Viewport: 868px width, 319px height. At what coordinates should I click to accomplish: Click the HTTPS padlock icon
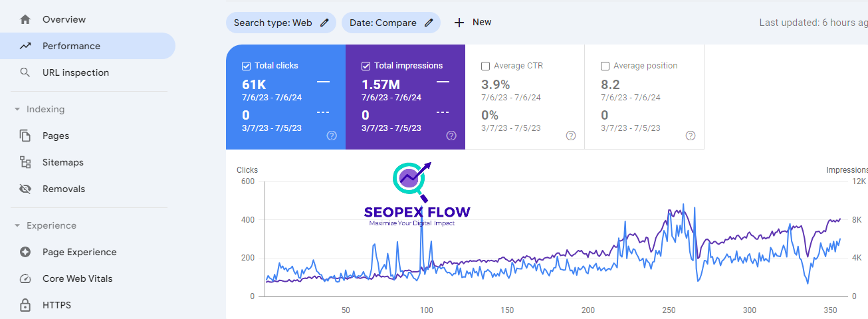point(25,305)
